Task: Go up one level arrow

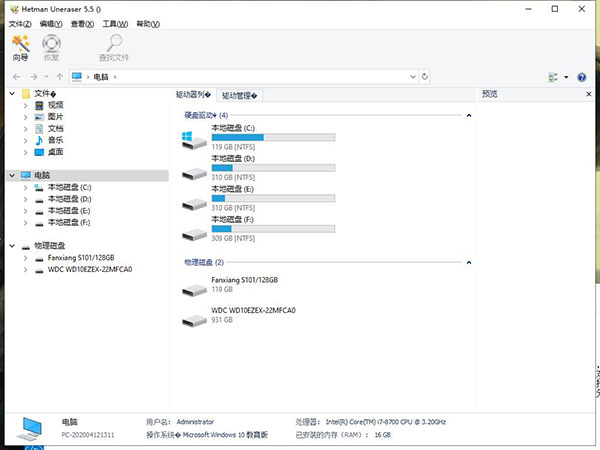Action: click(x=60, y=77)
